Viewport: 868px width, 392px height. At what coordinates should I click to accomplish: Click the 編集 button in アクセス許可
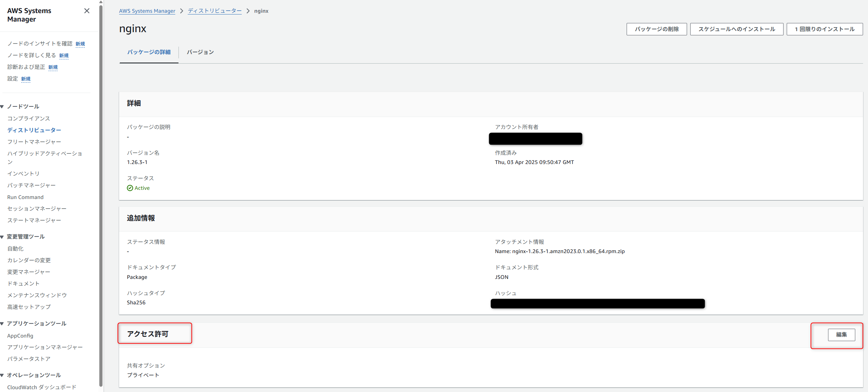tap(841, 335)
